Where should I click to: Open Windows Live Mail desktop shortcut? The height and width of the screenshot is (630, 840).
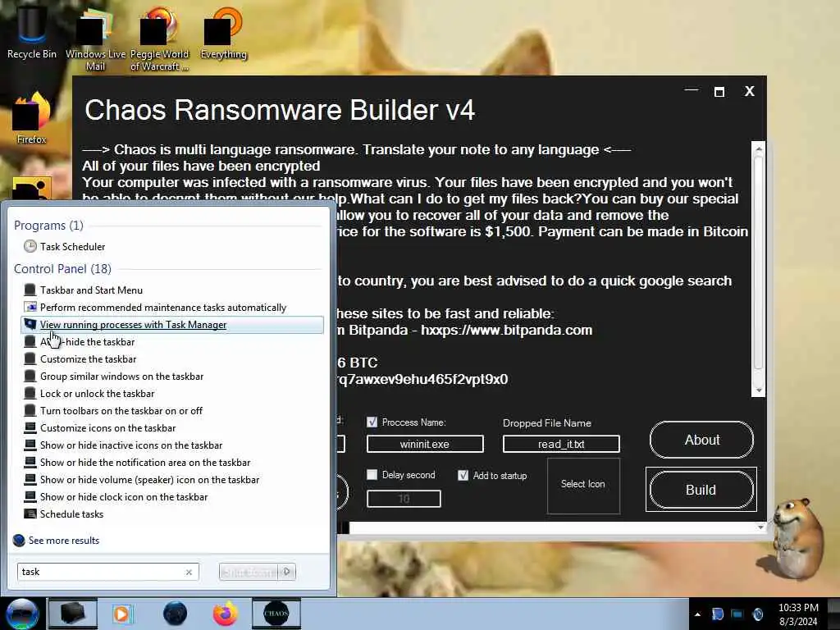(95, 39)
